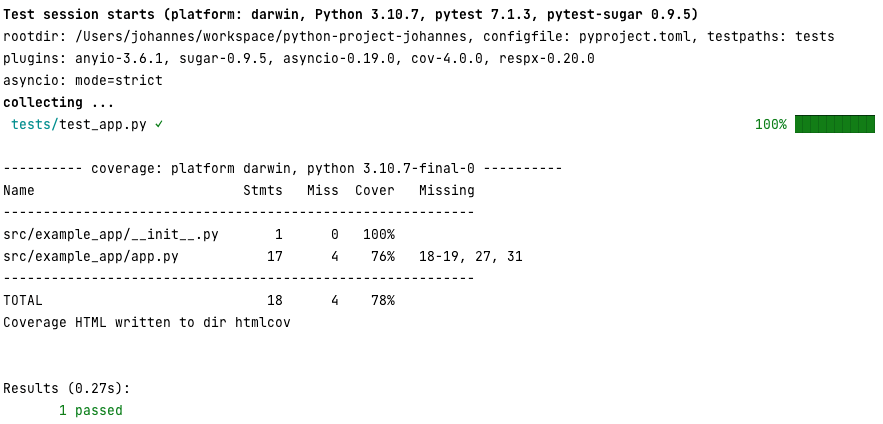Open the src/example_app/app.py path
The height and width of the screenshot is (424, 883).
coord(91,256)
